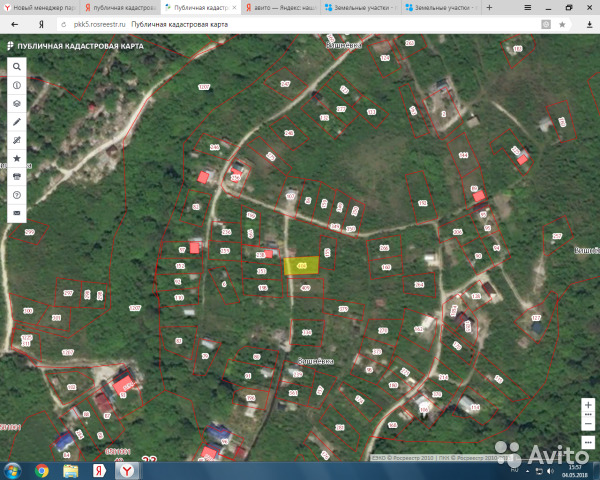Click network tray icon
The width and height of the screenshot is (600, 480).
point(539,471)
